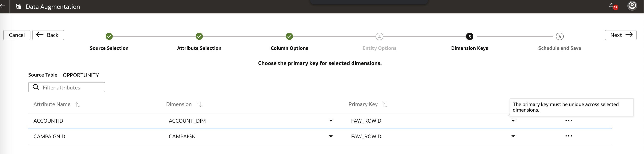
Task: Click the Data Augmentation header icon
Action: (x=18, y=6)
